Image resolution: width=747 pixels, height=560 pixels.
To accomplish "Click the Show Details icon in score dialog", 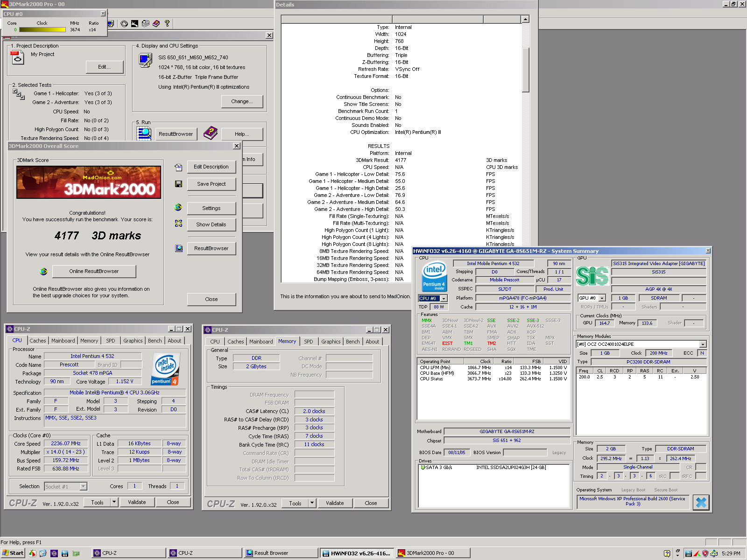I will 178,224.
